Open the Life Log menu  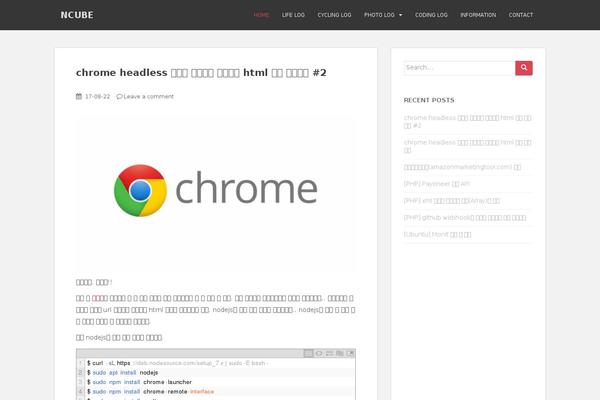(293, 15)
